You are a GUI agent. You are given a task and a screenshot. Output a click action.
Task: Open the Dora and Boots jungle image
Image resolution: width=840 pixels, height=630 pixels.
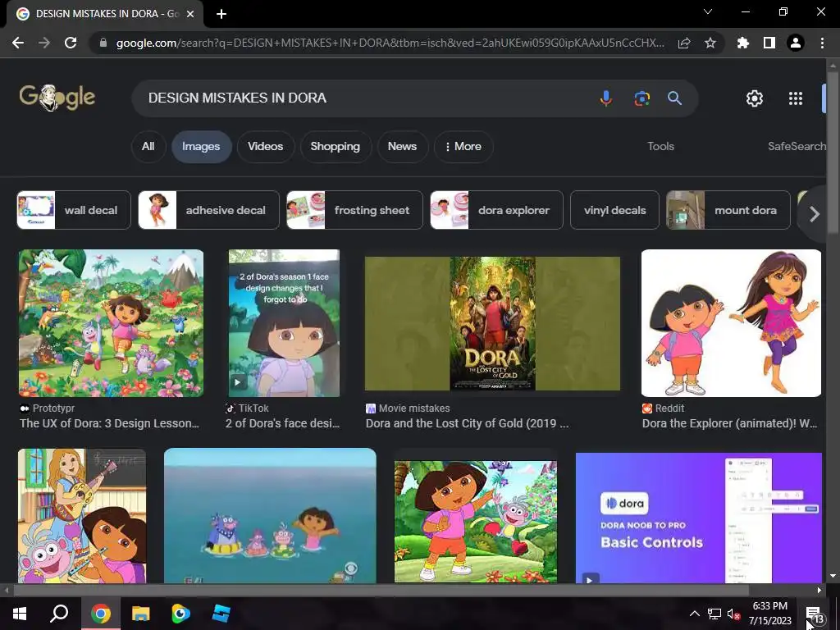click(x=476, y=522)
